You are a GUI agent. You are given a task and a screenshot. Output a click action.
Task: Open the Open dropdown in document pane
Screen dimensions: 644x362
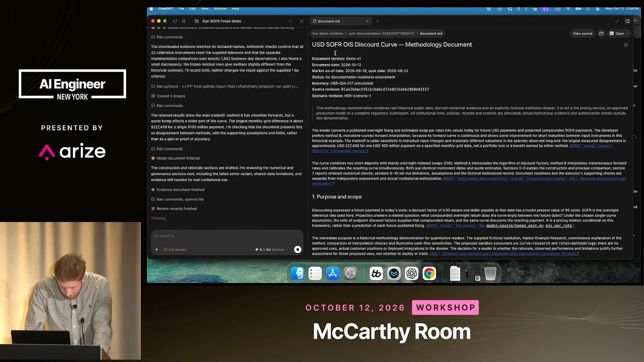pyautogui.click(x=619, y=33)
